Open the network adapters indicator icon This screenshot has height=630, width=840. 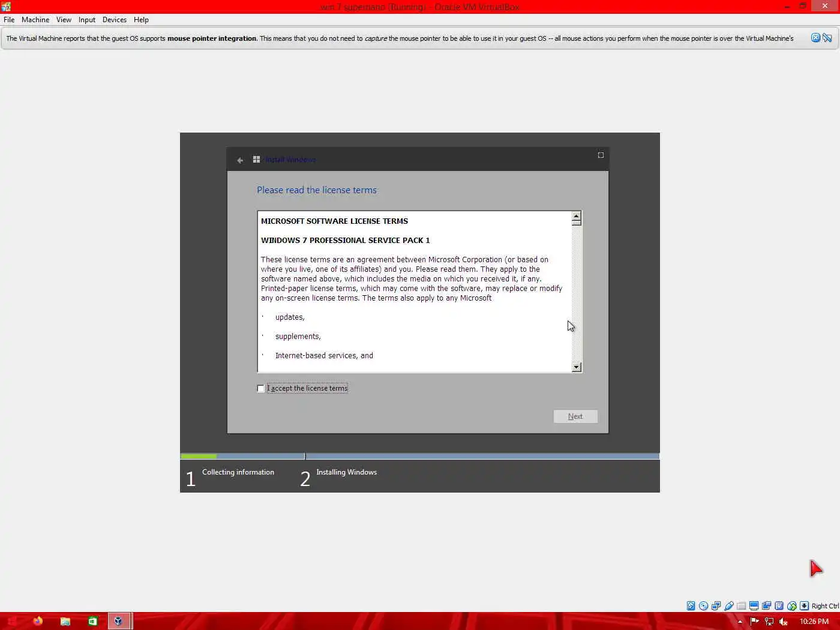click(716, 606)
